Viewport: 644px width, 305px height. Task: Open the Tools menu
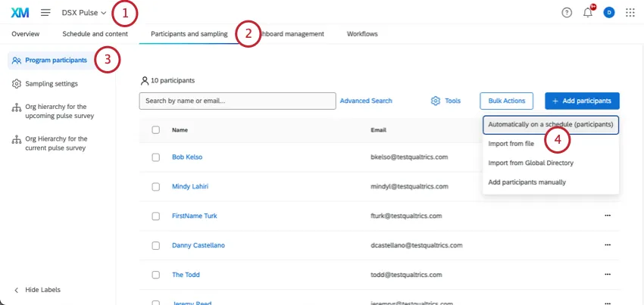446,101
